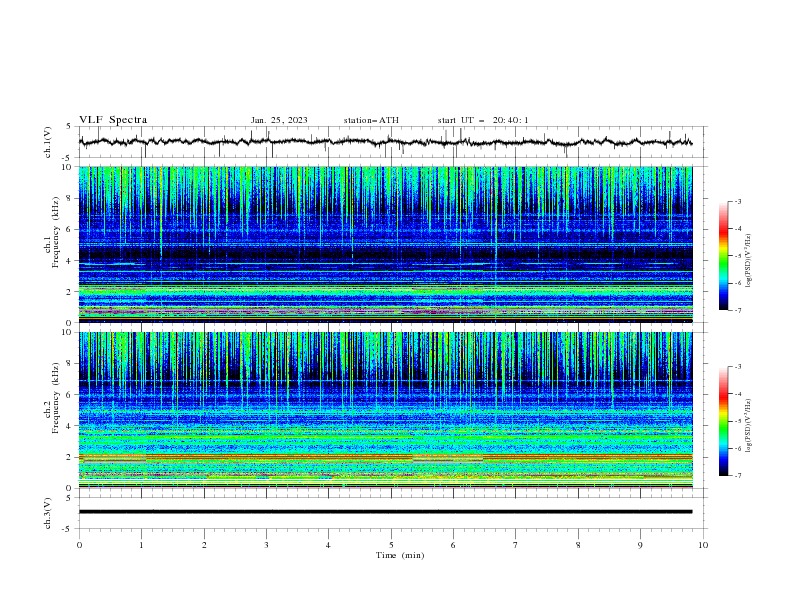Click the upper color scale bar for ch.1
Image resolution: width=792 pixels, height=612 pixels.
tap(724, 256)
